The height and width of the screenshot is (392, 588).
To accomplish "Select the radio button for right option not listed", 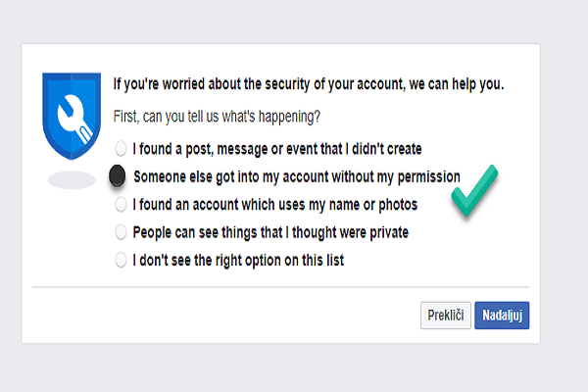I will 121,261.
